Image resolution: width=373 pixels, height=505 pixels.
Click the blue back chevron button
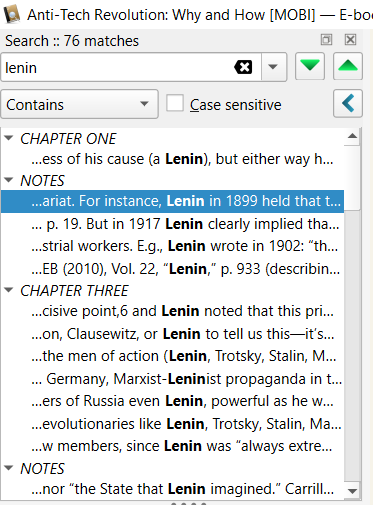[348, 104]
